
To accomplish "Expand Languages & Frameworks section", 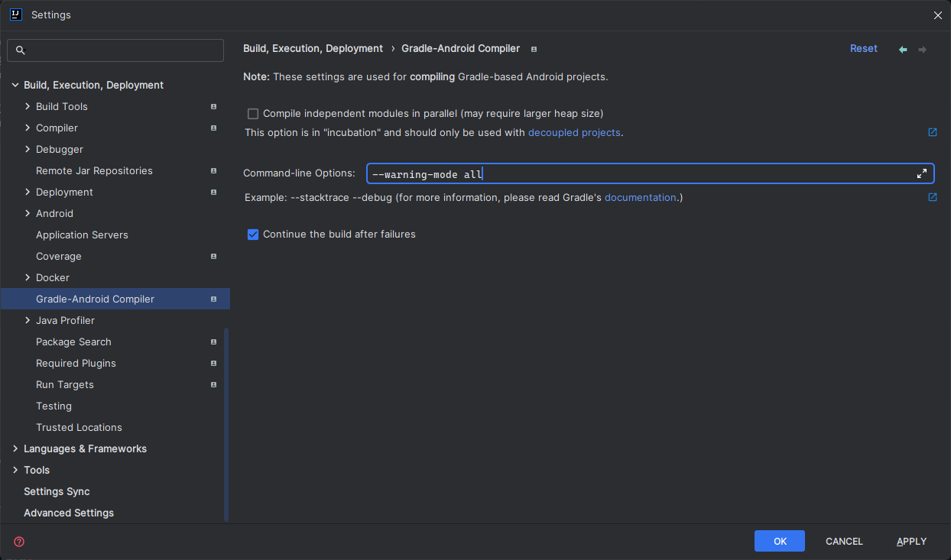I will coord(15,448).
